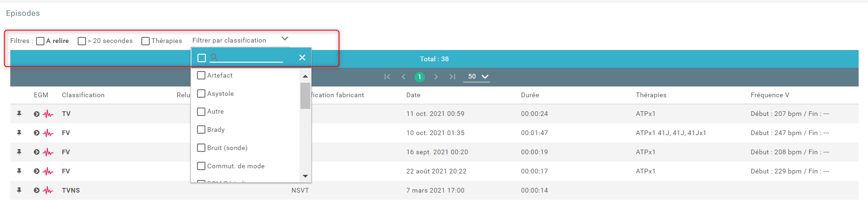Sort by the Thérapies column header

tap(651, 95)
